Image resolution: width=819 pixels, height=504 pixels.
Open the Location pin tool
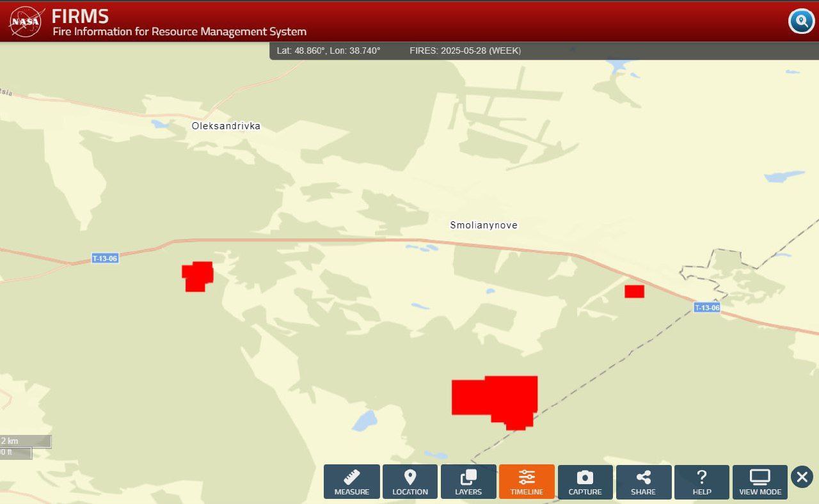(x=410, y=482)
